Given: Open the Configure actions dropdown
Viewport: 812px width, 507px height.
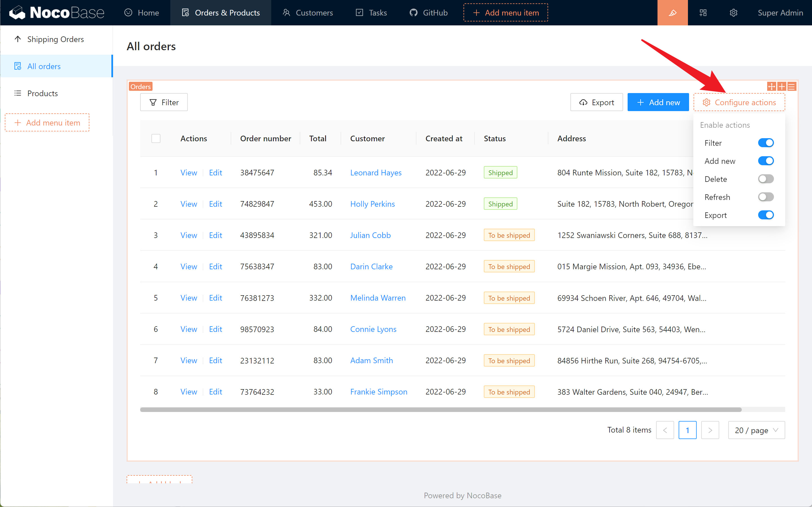Looking at the screenshot, I should pos(739,102).
